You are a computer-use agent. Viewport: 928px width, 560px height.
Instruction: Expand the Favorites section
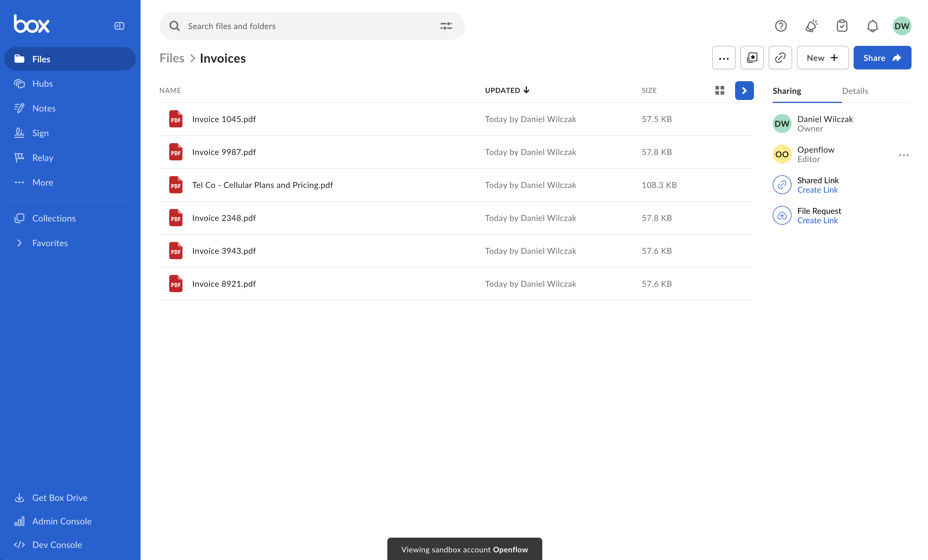click(19, 243)
